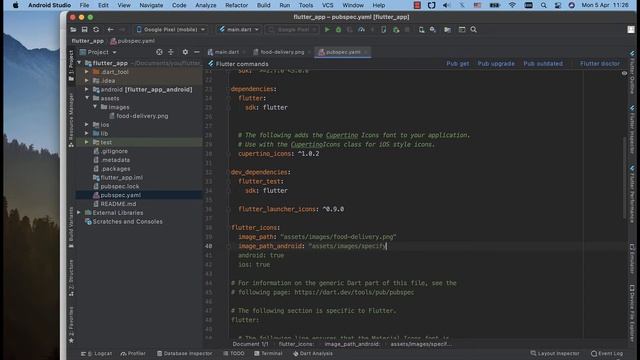Image resolution: width=640 pixels, height=360 pixels.
Task: Click the Open folder toolbar icon
Action: [73, 29]
